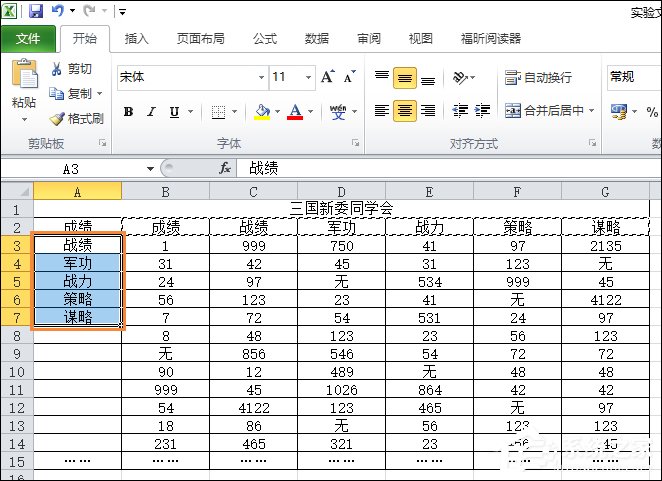Open the number format dropdown showing 常规
This screenshot has width=662, height=481.
coord(632,77)
